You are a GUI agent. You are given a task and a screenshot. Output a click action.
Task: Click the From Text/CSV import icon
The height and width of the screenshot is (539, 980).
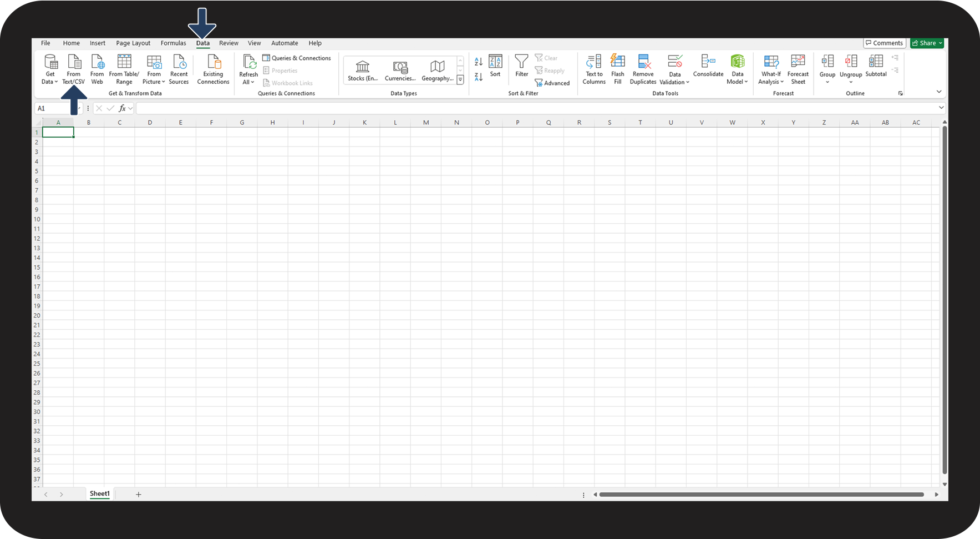coord(74,62)
